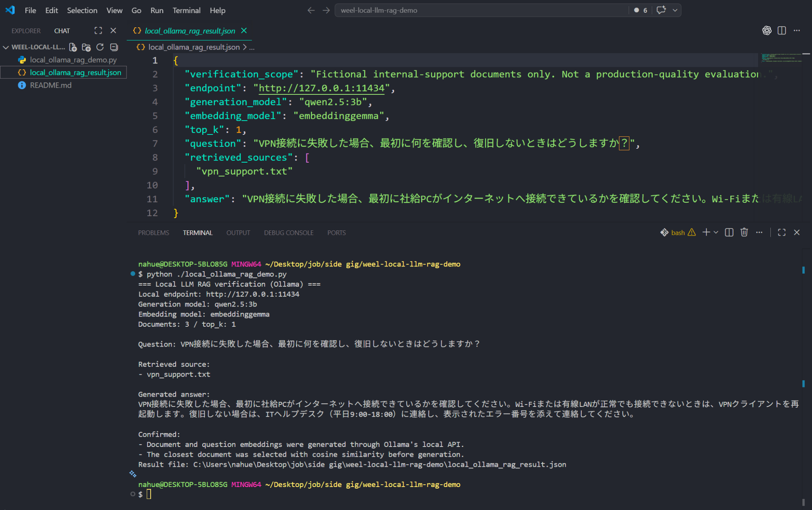
Task: Click the "vpn_support.txt" string in editor
Action: pyautogui.click(x=244, y=171)
